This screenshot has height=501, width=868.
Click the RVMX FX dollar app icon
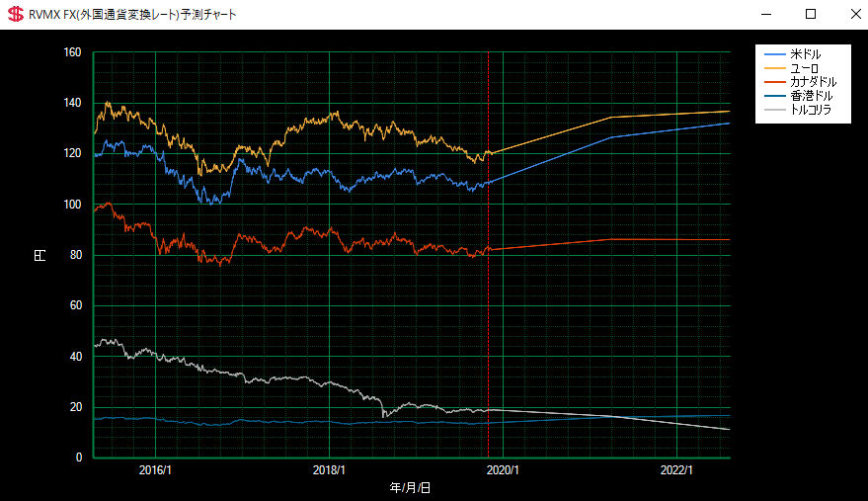[x=16, y=15]
